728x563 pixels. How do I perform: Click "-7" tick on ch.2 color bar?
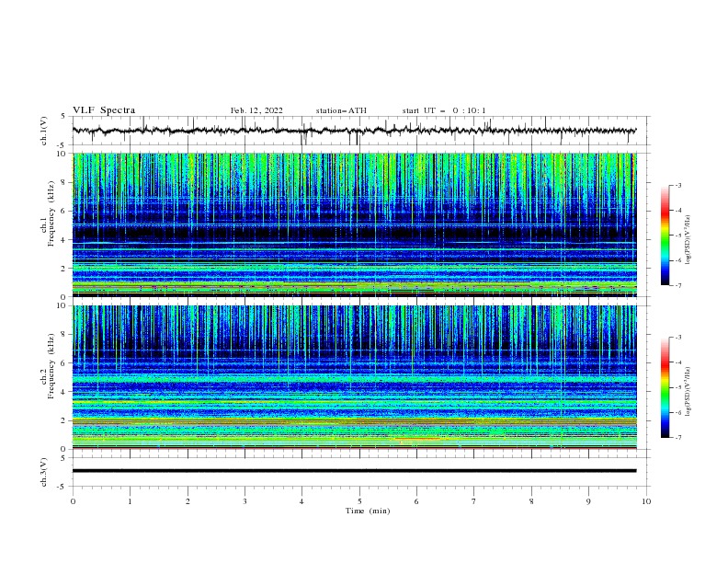[x=678, y=437]
